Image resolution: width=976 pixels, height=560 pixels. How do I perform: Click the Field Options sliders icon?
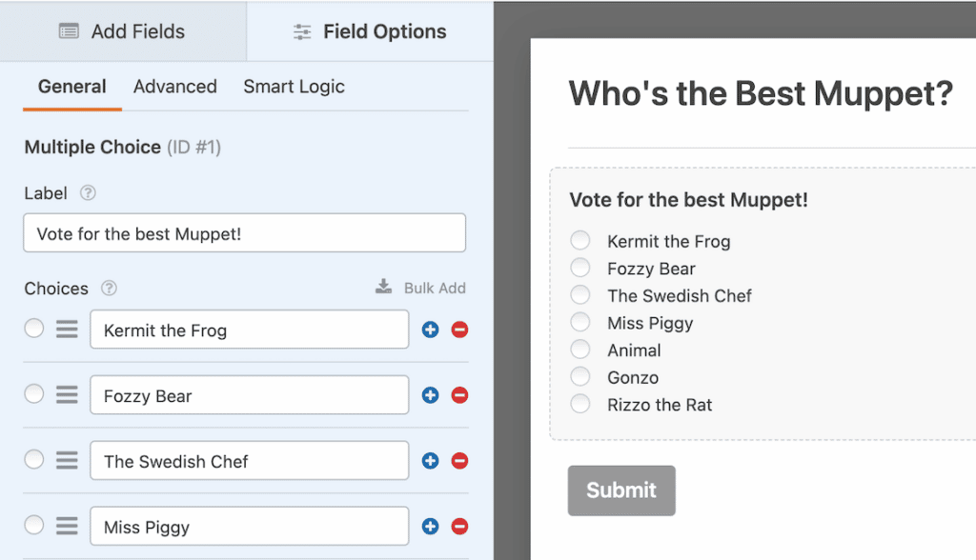point(302,31)
